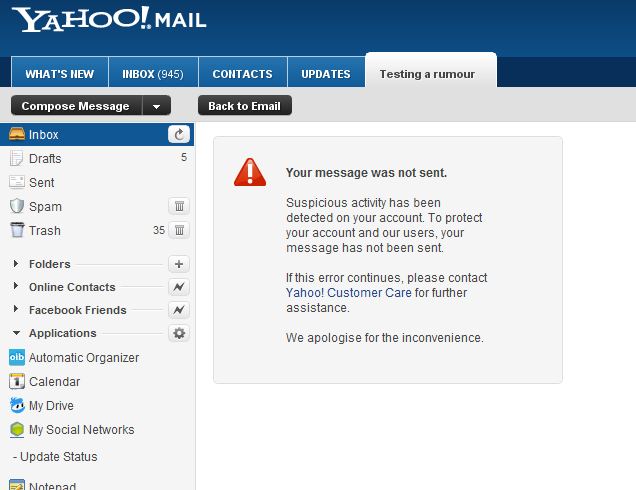
Task: Switch to the CONTACTS tab
Action: (243, 73)
